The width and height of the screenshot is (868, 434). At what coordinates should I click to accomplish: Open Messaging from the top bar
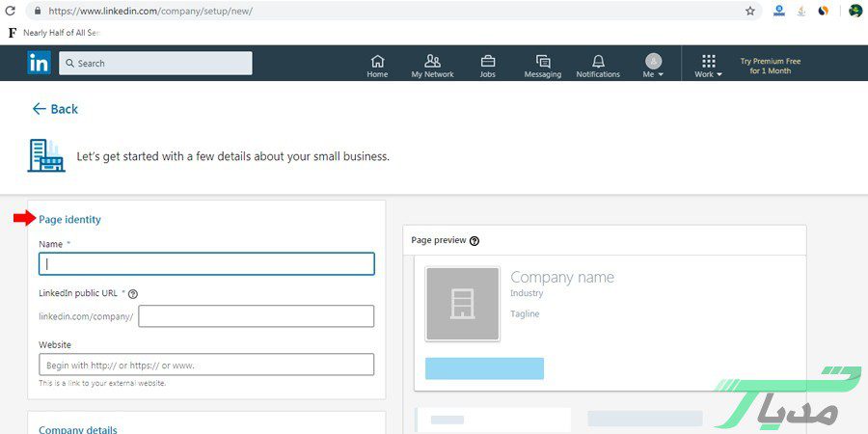click(542, 66)
